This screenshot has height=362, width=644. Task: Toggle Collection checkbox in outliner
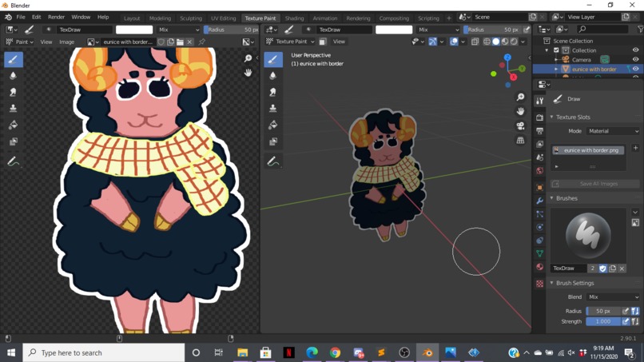557,50
